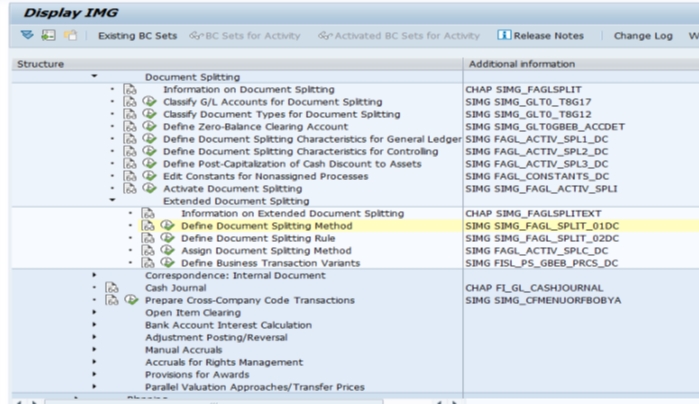The width and height of the screenshot is (699, 404).
Task: Expand Parallel Valuation Approaches/Transfer Prices node
Action: tap(94, 387)
